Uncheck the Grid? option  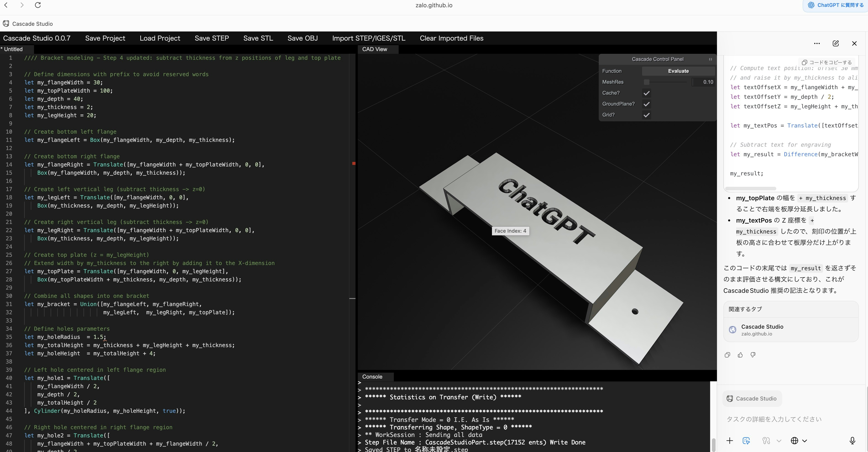(646, 115)
